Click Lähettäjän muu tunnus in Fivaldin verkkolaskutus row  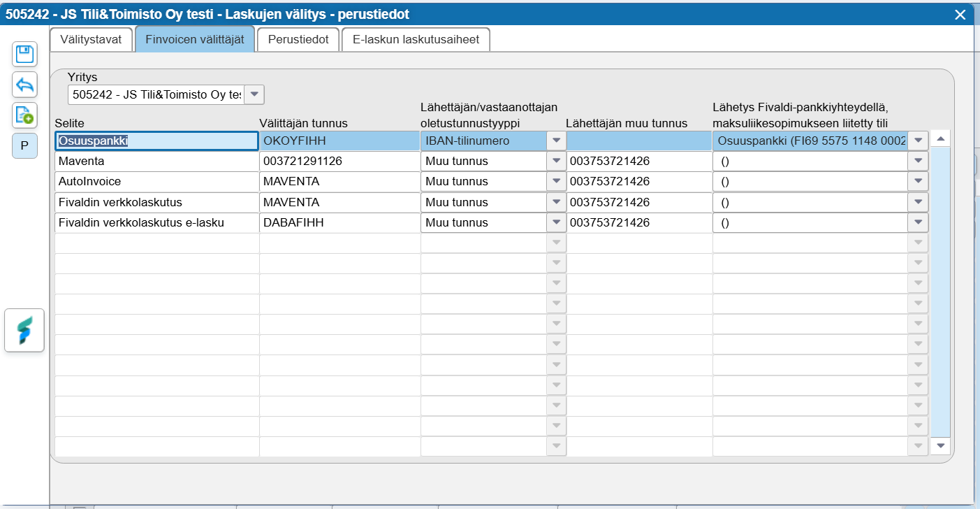click(x=639, y=202)
